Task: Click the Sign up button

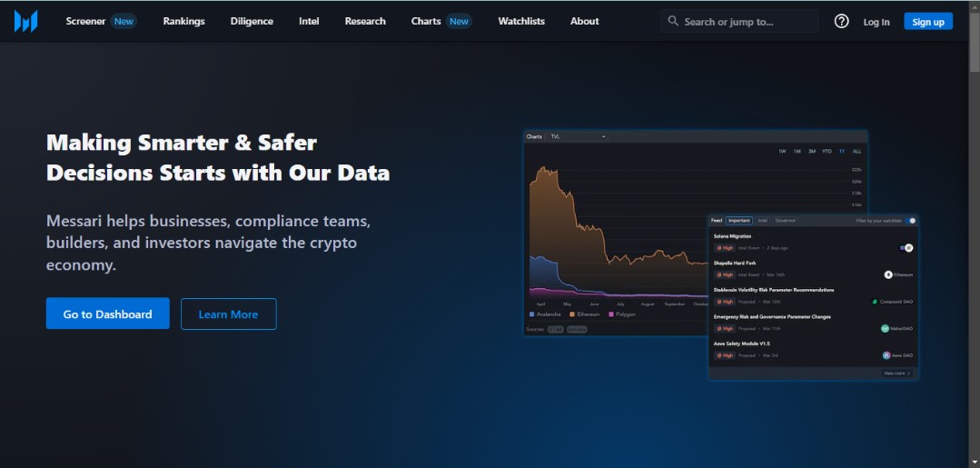Action: point(928,21)
